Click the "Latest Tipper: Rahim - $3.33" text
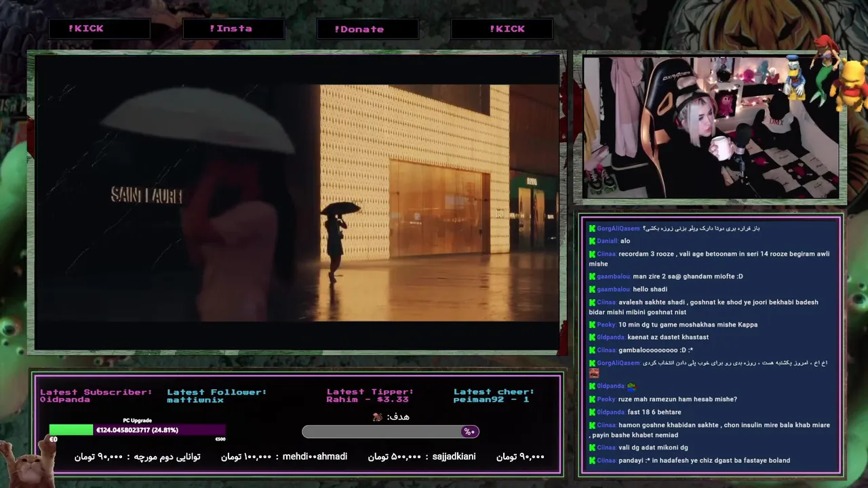 [370, 396]
